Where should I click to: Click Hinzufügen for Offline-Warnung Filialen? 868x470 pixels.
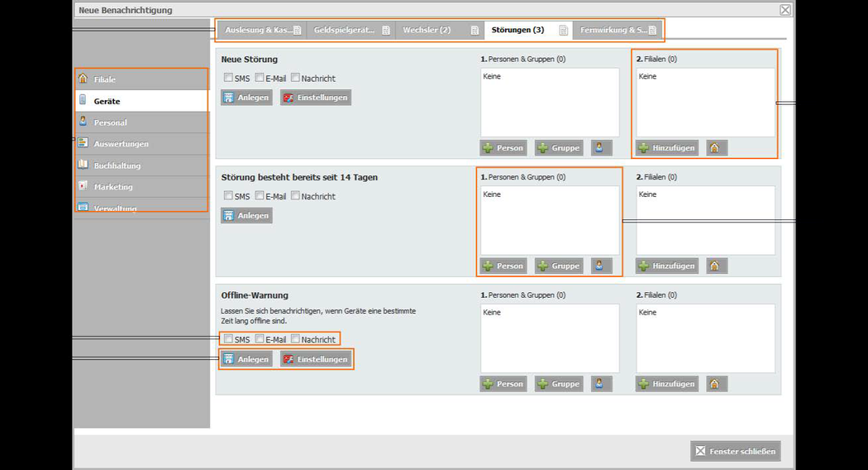pyautogui.click(x=667, y=384)
